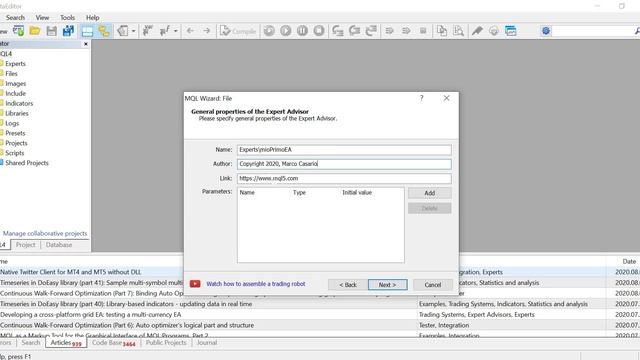The image size is (640, 360).
Task: Switch to the Database tab
Action: pos(59,245)
